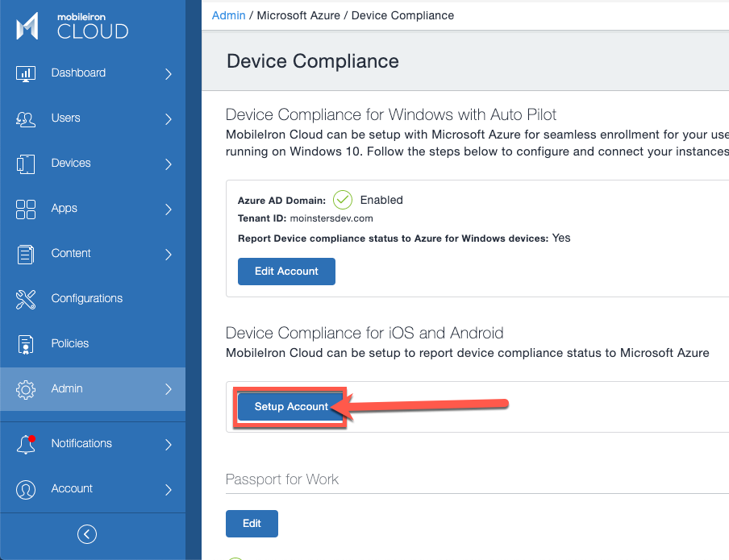Select the Admin menu item
Image resolution: width=729 pixels, height=560 pixels.
(67, 388)
